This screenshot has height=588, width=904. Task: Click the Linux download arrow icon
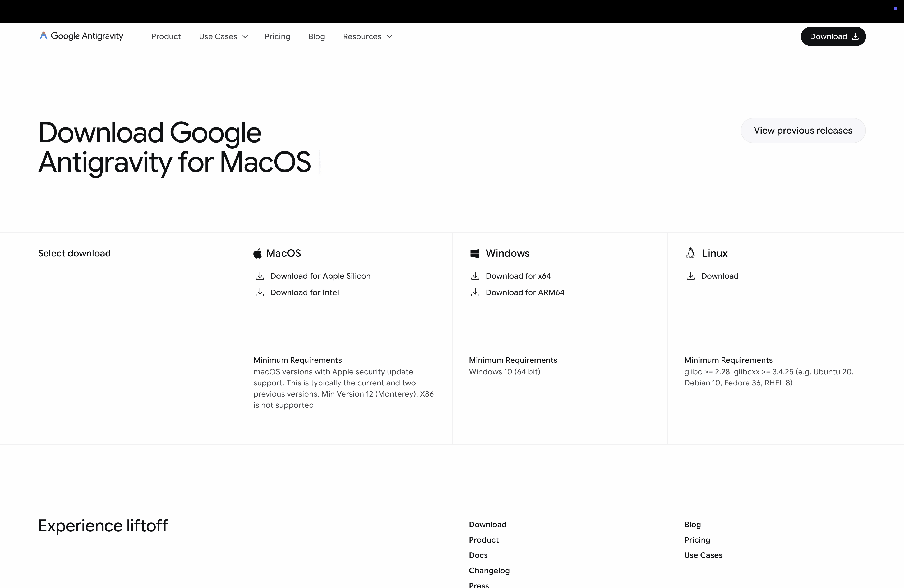click(x=690, y=276)
